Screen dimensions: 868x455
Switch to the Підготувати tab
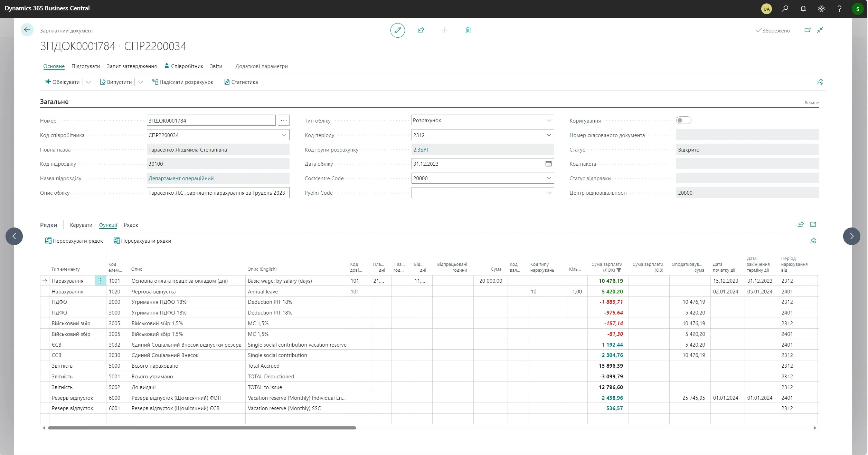pos(86,66)
